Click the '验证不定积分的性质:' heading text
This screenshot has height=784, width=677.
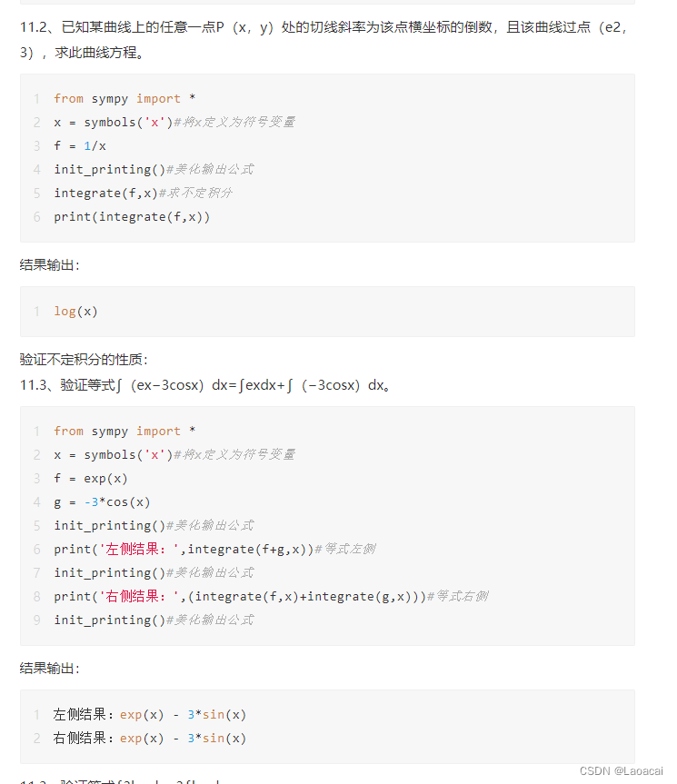pyautogui.click(x=84, y=360)
